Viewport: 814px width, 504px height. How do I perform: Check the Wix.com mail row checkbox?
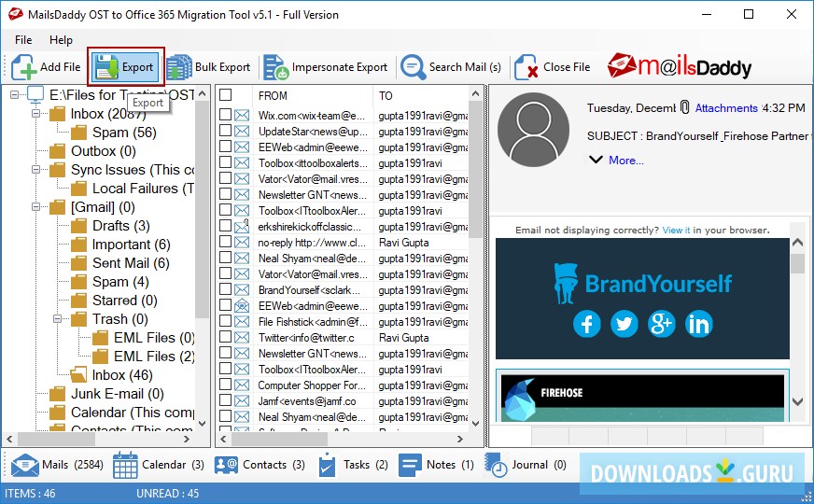coord(225,115)
